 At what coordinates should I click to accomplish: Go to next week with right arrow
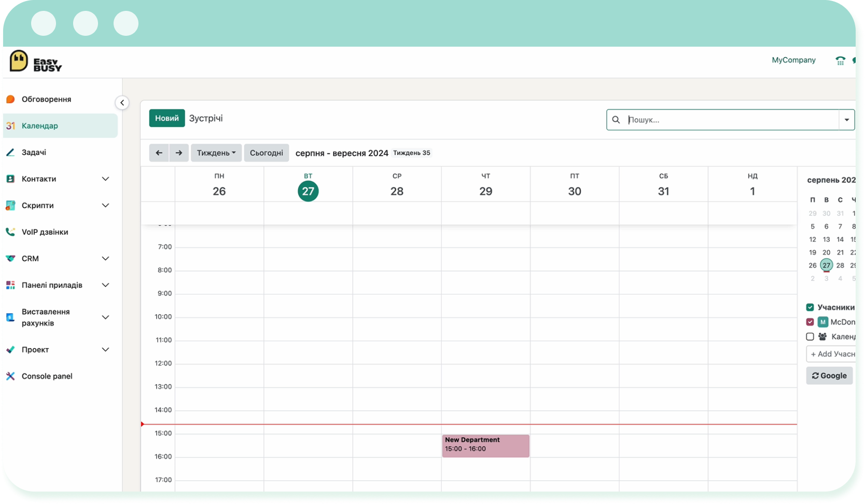point(179,152)
